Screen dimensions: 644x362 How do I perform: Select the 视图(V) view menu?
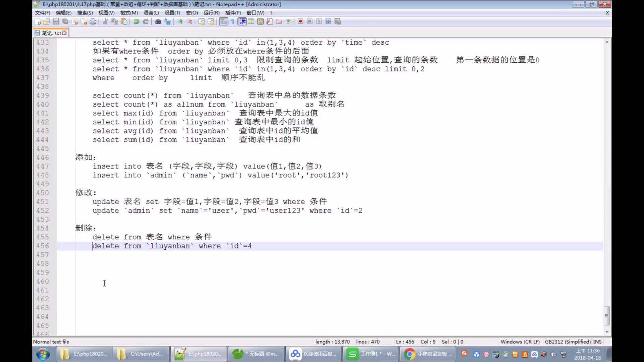107,12
